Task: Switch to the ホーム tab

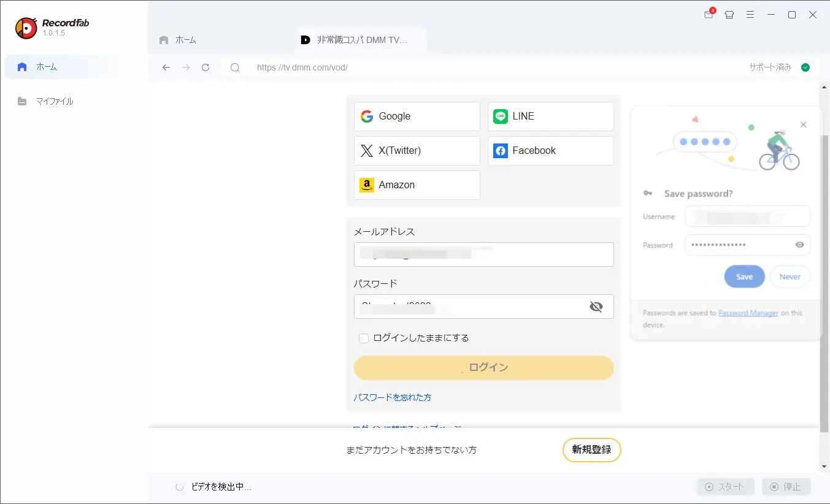Action: [178, 40]
